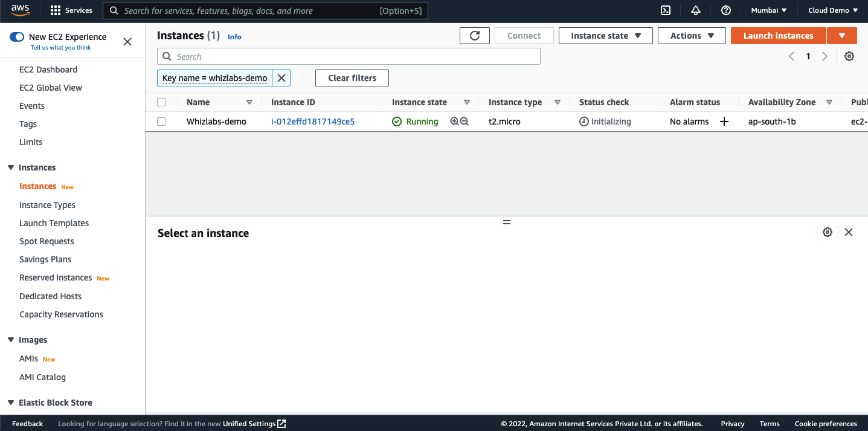Collapse the Instances sidebar section
This screenshot has width=868, height=431.
(x=11, y=167)
